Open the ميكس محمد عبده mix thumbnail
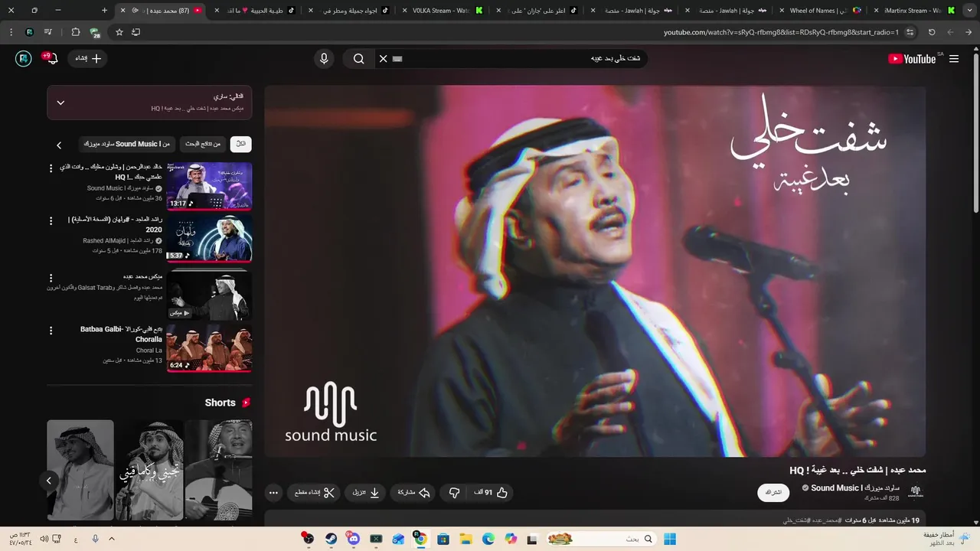 [209, 295]
